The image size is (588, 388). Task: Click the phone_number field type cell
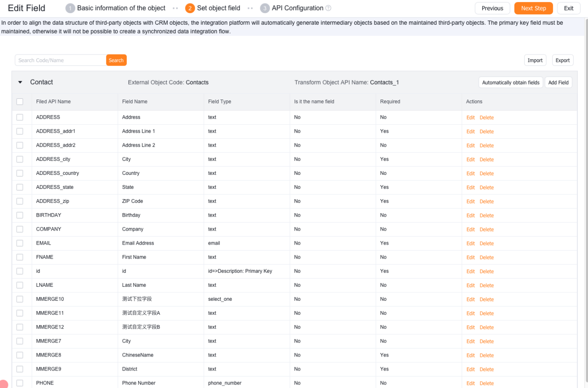[224, 383]
